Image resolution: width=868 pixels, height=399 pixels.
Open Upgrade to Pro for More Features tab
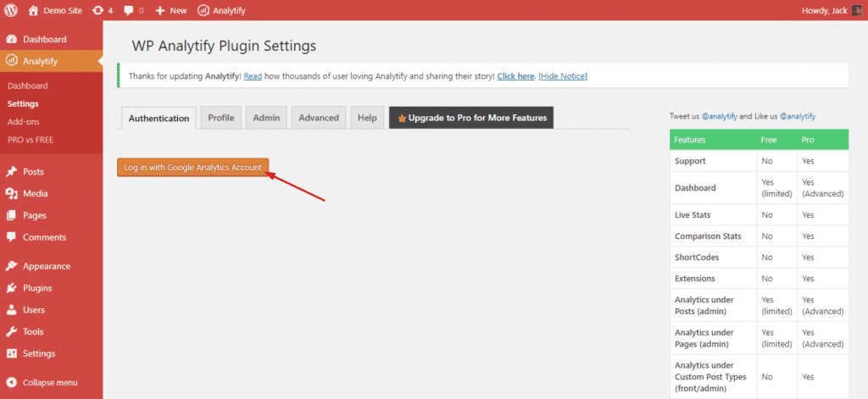coord(471,118)
